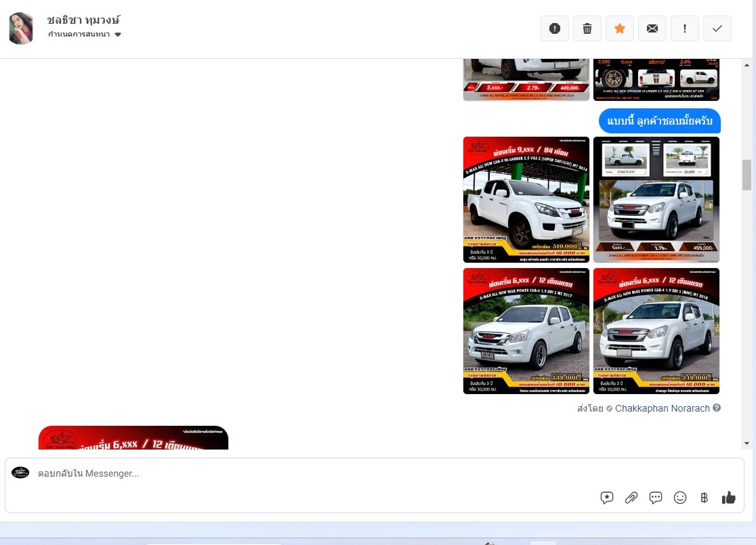
Task: Open Chakkaphan Norarach sender link
Action: [662, 408]
